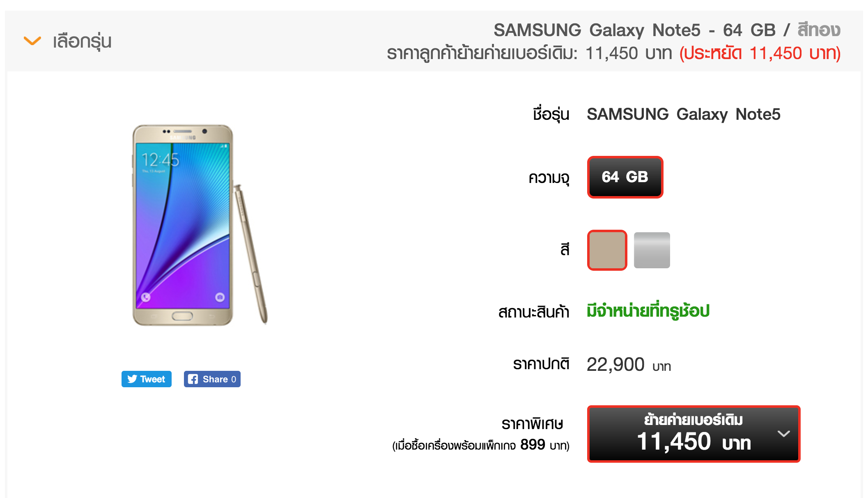Click the S Pen stylus image
868x498 pixels.
[251, 254]
